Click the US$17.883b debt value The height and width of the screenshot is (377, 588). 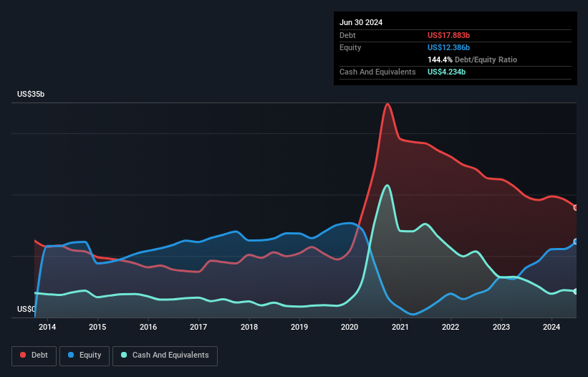[448, 35]
